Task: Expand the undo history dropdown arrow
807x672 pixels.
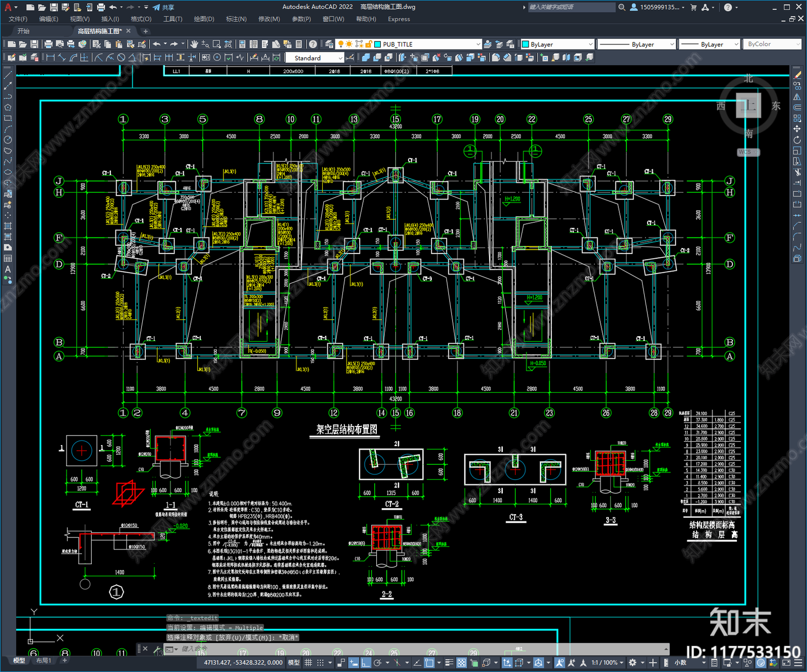Action: 122,7
